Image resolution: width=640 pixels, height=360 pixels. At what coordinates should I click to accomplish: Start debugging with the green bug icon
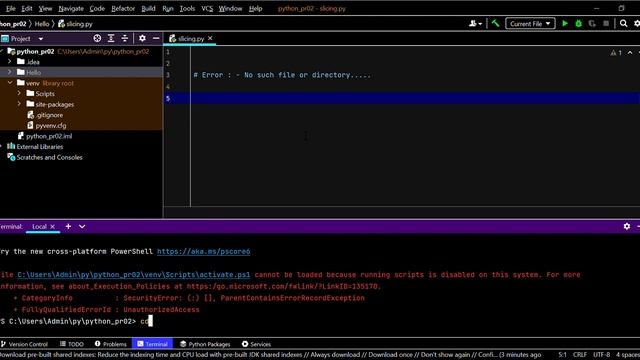click(578, 24)
